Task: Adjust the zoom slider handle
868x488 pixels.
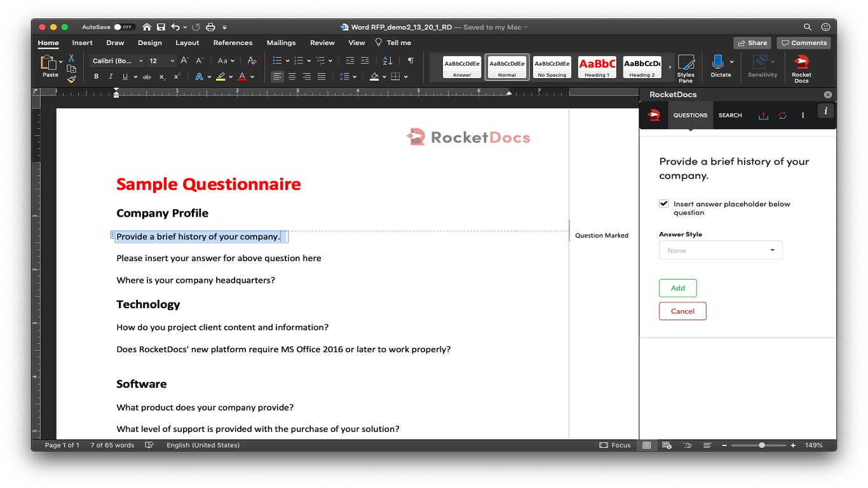Action: [x=762, y=445]
